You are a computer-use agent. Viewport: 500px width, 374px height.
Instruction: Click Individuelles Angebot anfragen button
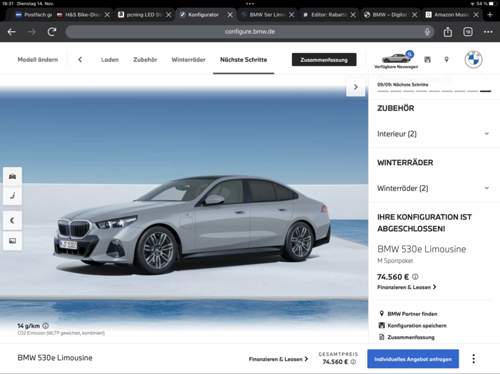[x=413, y=359]
